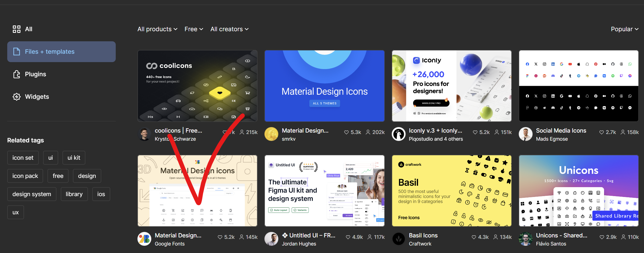Open the blue Material Design Icons thumbnail
The height and width of the screenshot is (253, 644).
[325, 86]
